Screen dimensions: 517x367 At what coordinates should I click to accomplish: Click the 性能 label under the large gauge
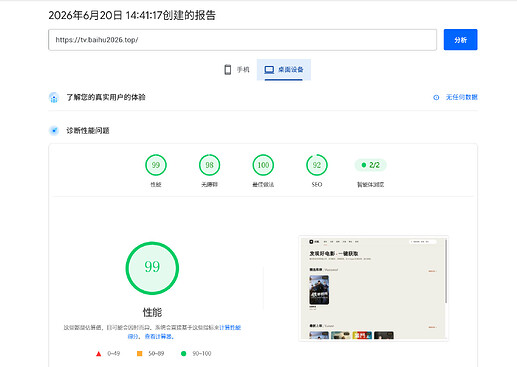click(152, 312)
